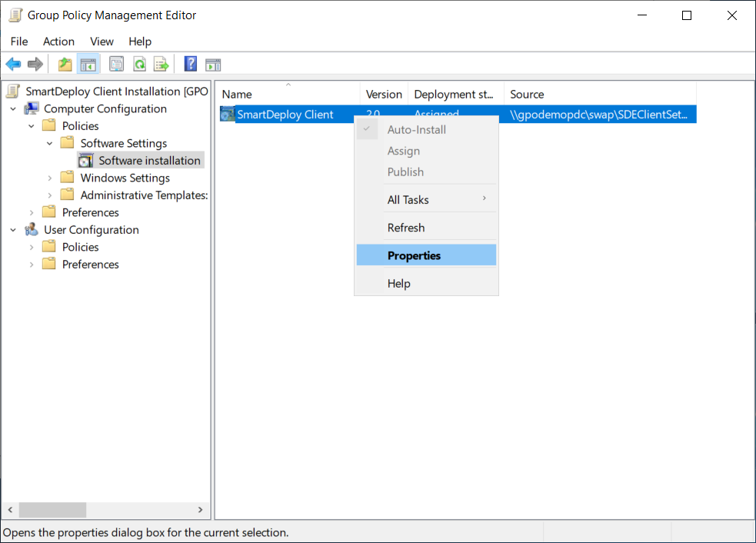756x543 pixels.
Task: Collapse the User Configuration node
Action: click(13, 230)
